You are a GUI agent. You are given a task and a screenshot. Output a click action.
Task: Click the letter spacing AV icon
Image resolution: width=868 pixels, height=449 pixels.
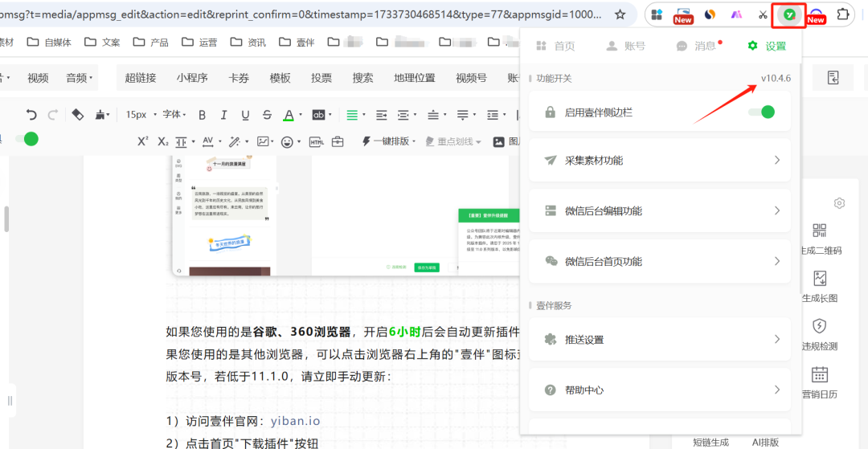(x=208, y=141)
